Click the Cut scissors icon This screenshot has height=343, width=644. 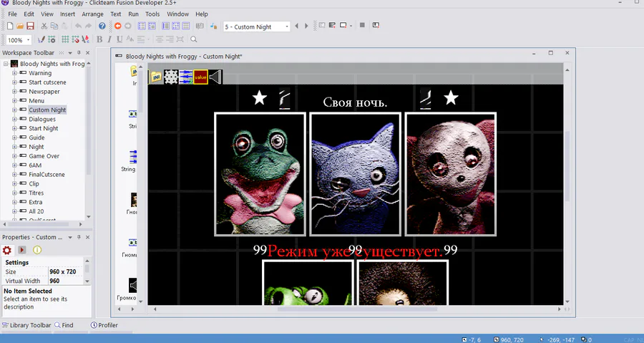[44, 26]
